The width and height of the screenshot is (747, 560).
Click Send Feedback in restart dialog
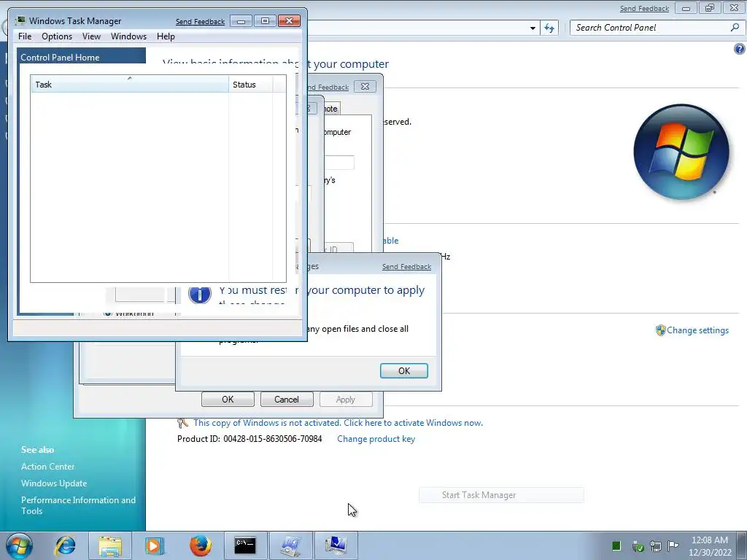pyautogui.click(x=406, y=267)
